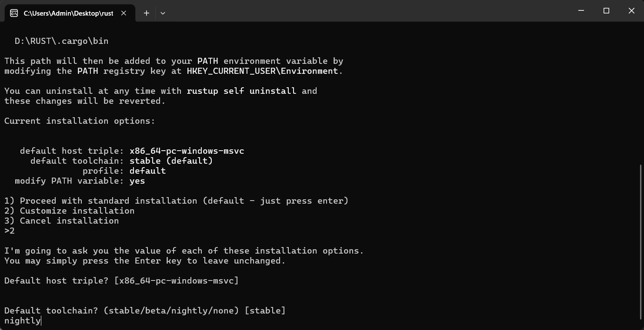Click the 'Proceed with standard installation' option line
Image resolution: width=644 pixels, height=330 pixels.
(176, 201)
